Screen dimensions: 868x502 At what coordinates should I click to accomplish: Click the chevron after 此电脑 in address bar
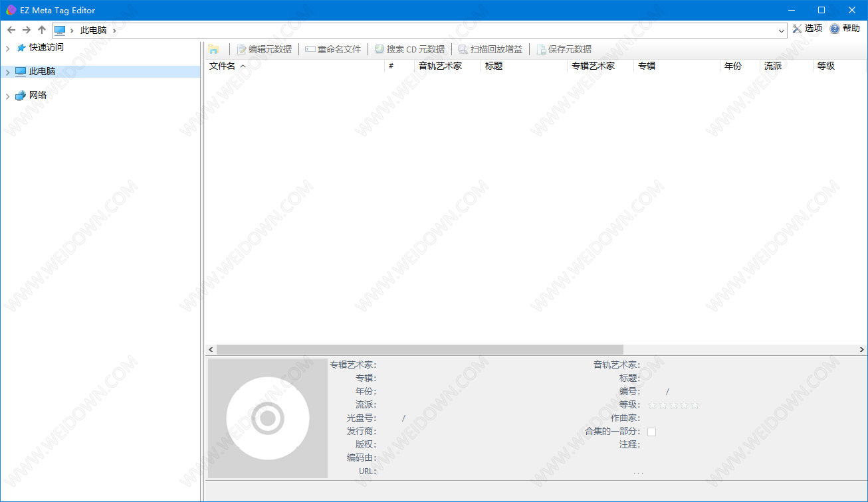click(x=114, y=30)
